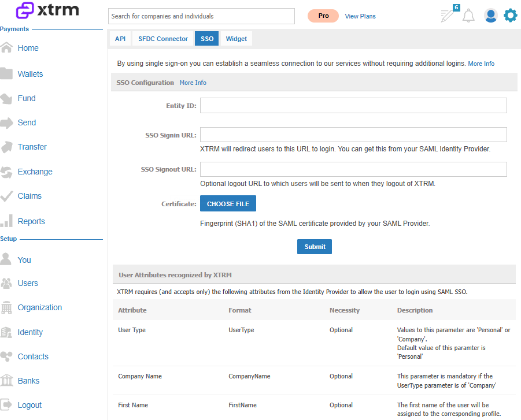This screenshot has height=420, width=521.
Task: Open Wallets from the sidebar
Action: (x=30, y=74)
